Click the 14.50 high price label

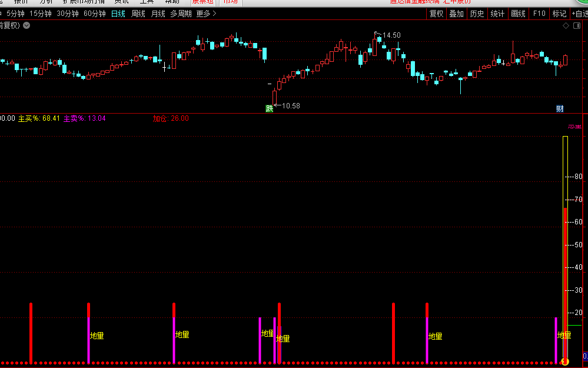(391, 35)
